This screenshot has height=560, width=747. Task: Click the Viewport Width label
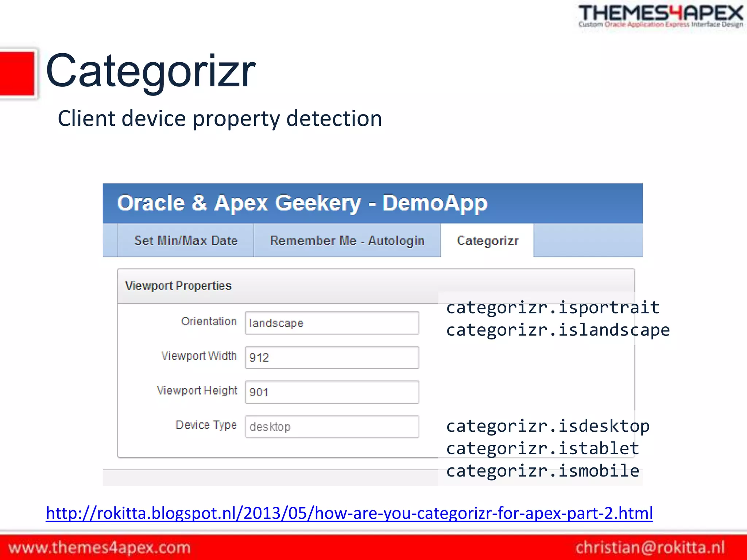click(x=199, y=356)
